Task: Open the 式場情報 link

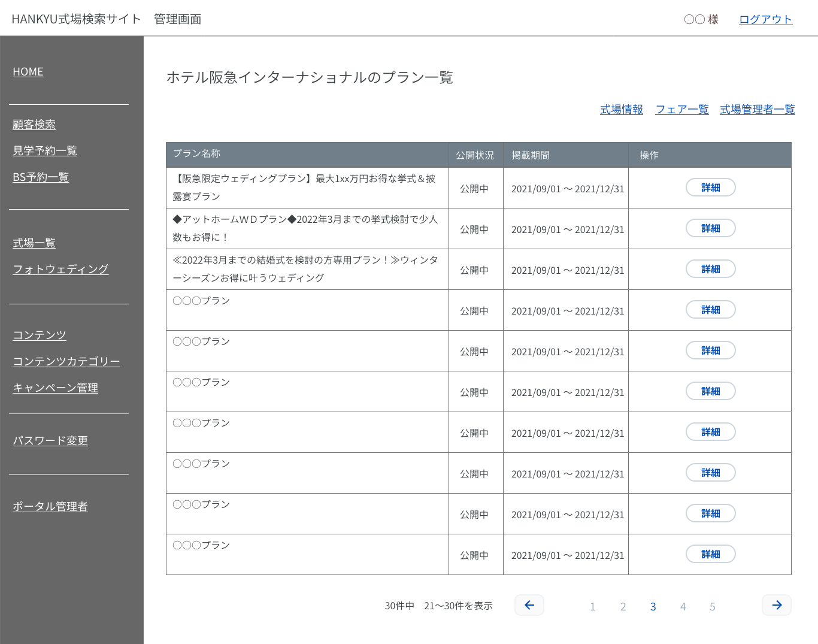Action: [622, 110]
